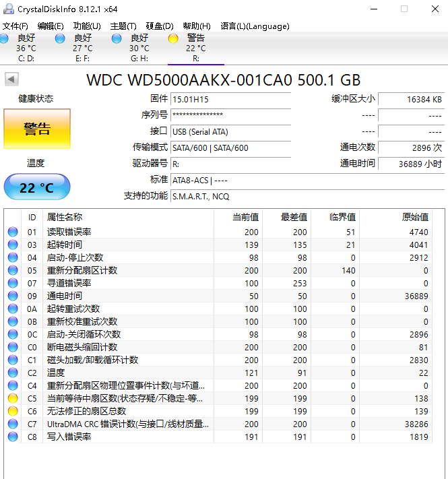Image resolution: width=448 pixels, height=479 pixels.
Task: Click the ID column header
Action: pos(32,217)
